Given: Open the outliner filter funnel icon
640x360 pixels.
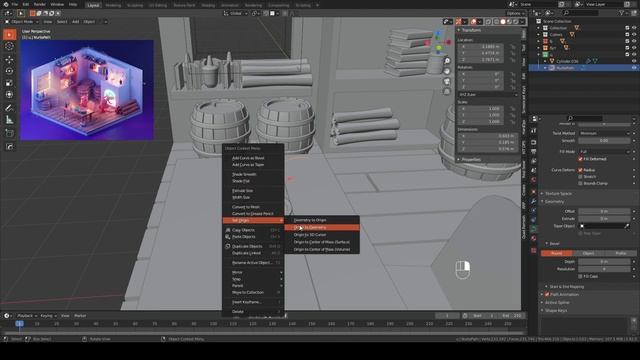Looking at the screenshot, I should (621, 13).
